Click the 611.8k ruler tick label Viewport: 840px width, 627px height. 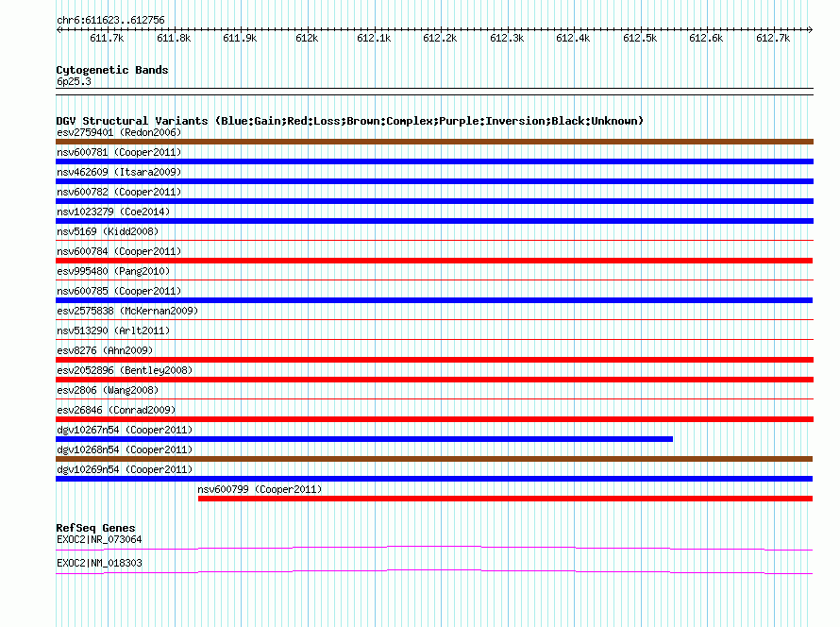click(174, 38)
